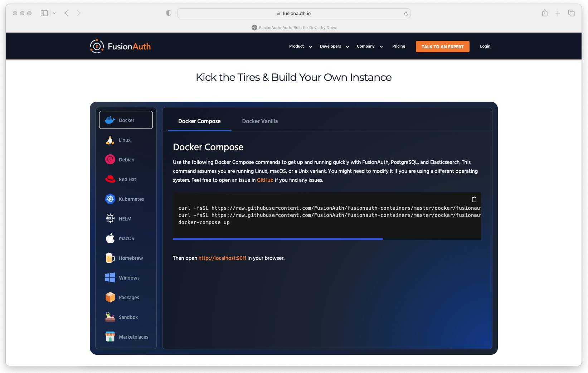Select the HELM icon
588x373 pixels.
pos(110,218)
